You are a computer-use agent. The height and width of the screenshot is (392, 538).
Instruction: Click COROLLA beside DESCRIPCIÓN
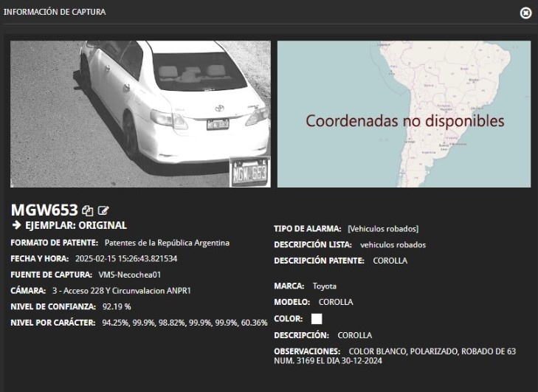[354, 335]
